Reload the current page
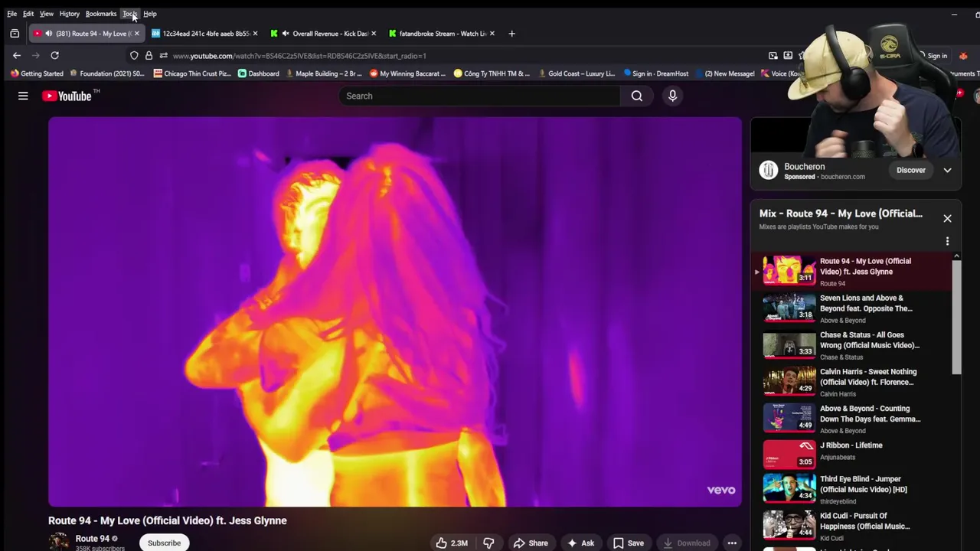 [x=54, y=55]
